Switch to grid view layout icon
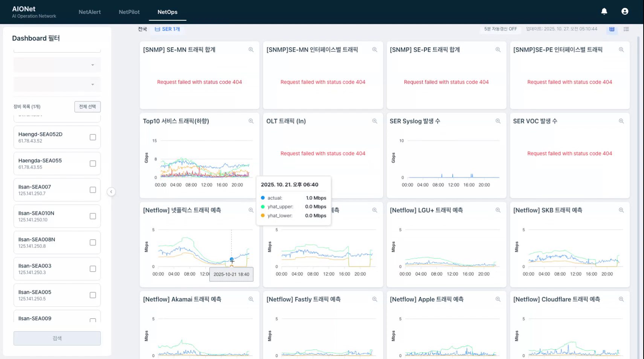The image size is (644, 359). [612, 29]
